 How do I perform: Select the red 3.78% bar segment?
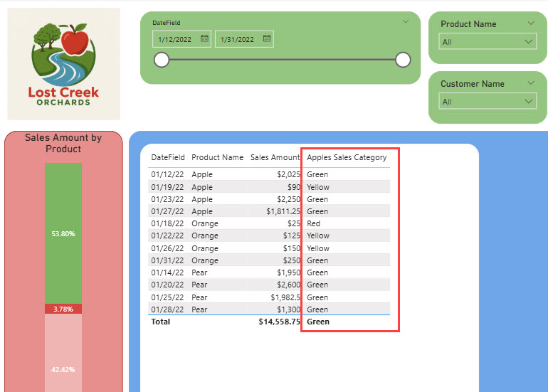click(63, 309)
